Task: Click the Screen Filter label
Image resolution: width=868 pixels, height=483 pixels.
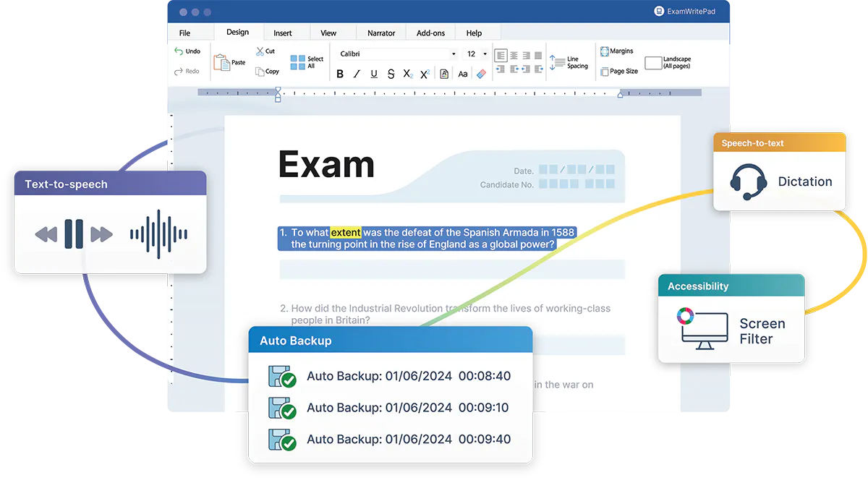Action: pyautogui.click(x=762, y=331)
